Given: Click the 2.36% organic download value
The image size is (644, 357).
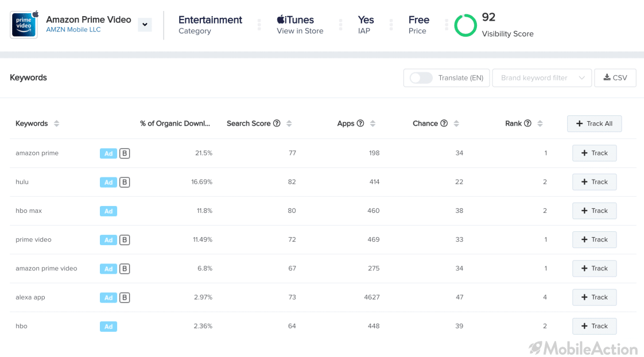Looking at the screenshot, I should (x=203, y=326).
